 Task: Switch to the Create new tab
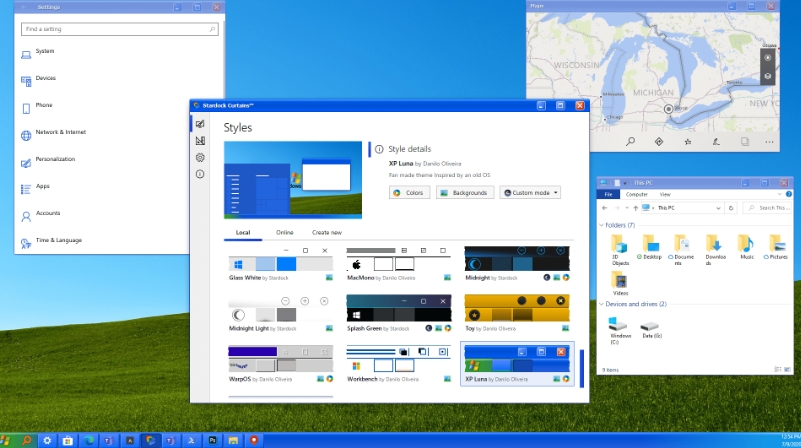point(326,232)
